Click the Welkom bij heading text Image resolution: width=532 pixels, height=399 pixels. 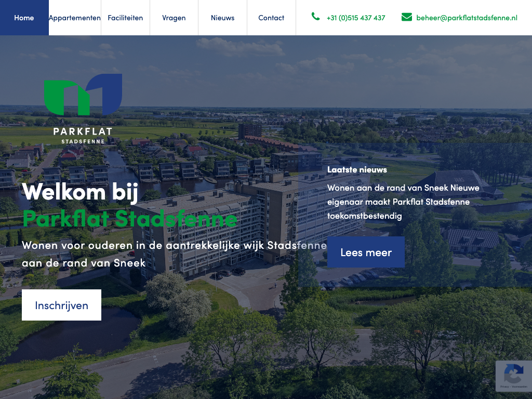pos(79,192)
